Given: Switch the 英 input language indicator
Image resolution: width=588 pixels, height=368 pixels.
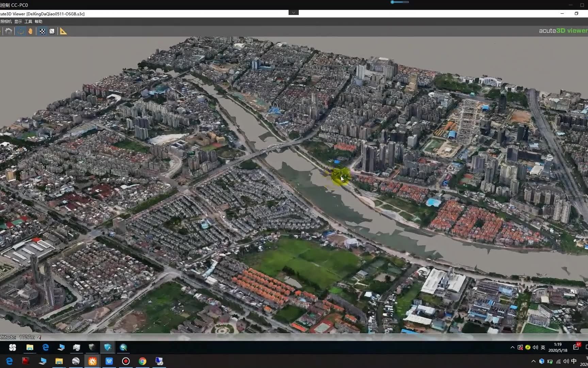Looking at the screenshot, I should click(x=543, y=348).
